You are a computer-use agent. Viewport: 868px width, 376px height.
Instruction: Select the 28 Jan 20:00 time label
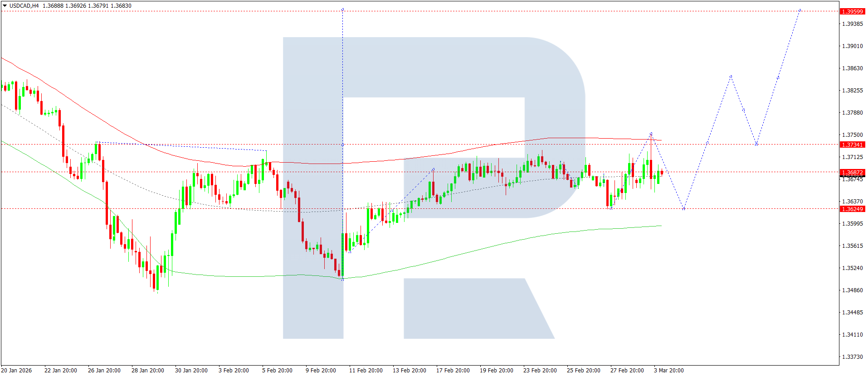click(147, 371)
